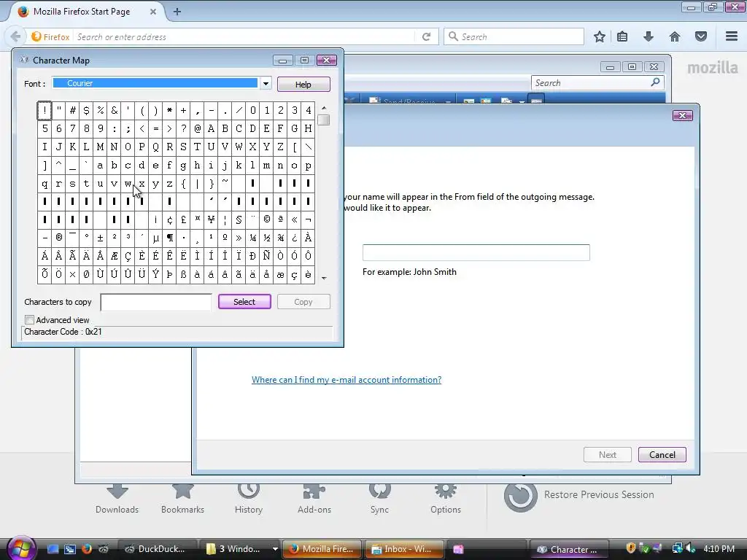Click the bookmark star icon in Firefox toolbar

tap(600, 36)
